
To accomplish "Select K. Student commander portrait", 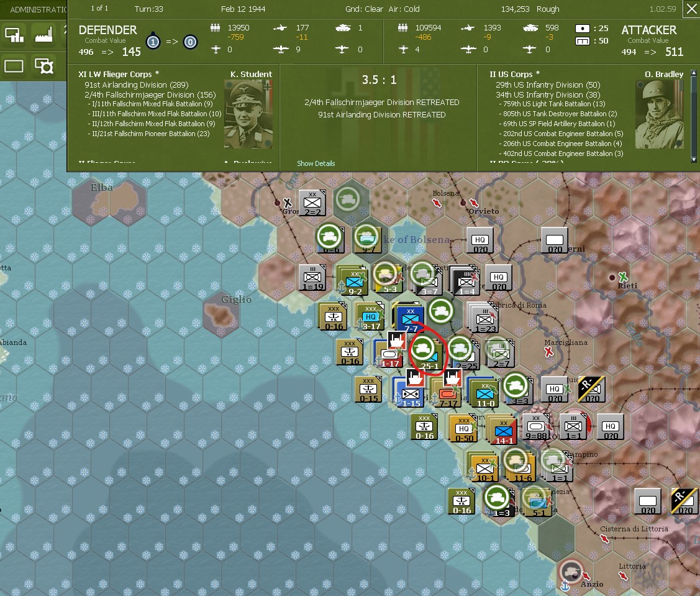I will tap(248, 114).
